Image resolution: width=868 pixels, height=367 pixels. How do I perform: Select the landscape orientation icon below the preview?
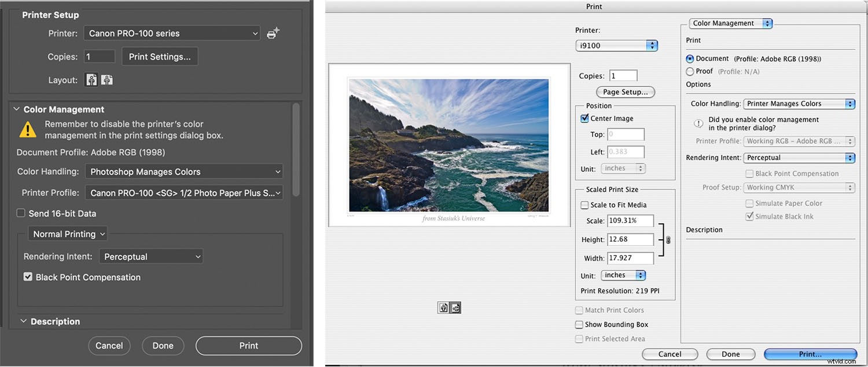coord(455,307)
